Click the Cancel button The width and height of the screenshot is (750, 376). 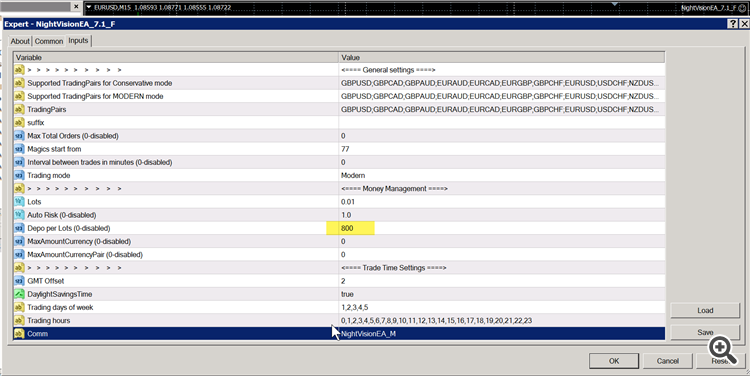pos(668,361)
